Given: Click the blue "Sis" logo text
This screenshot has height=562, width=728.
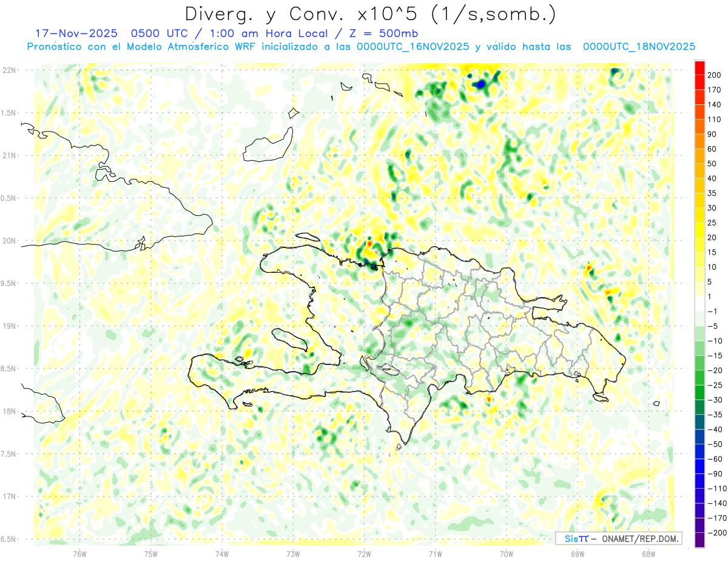Looking at the screenshot, I should [571, 538].
